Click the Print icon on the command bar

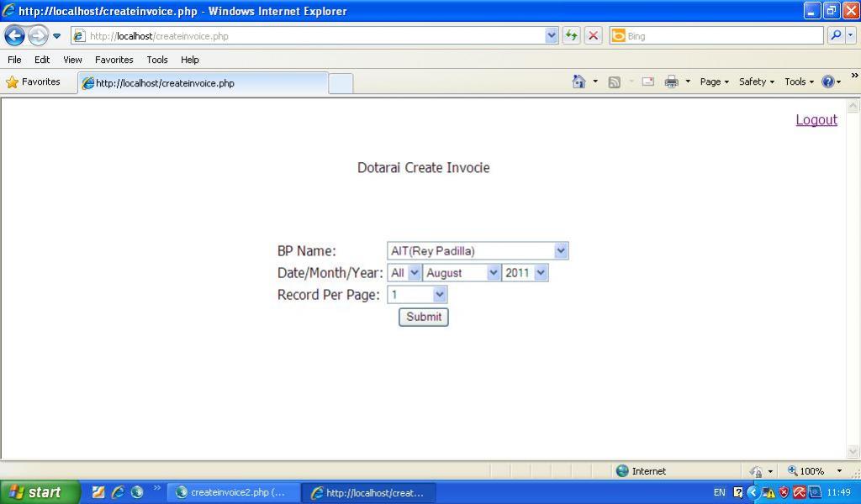click(x=670, y=81)
